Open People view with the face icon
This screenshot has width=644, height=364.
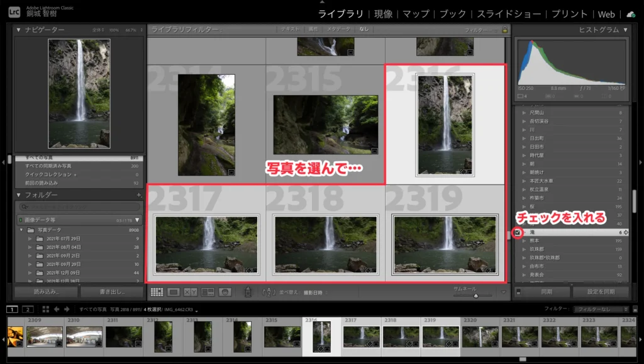tap(225, 292)
